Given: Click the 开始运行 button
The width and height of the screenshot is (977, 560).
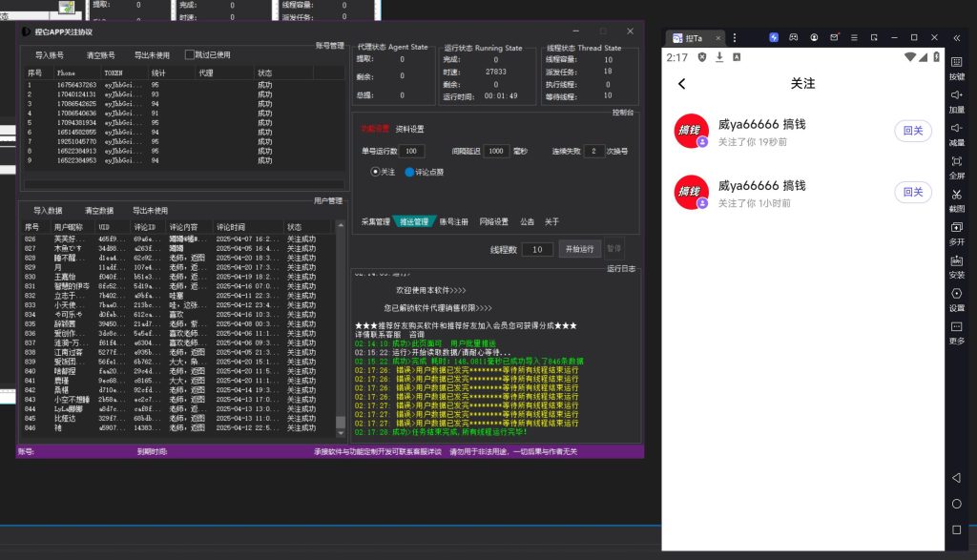Looking at the screenshot, I should point(580,249).
